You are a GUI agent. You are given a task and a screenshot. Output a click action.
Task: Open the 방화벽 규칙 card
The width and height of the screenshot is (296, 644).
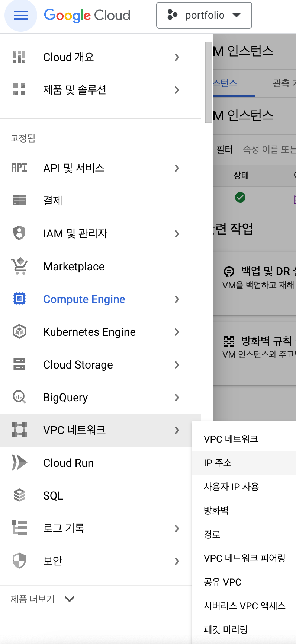(254, 353)
